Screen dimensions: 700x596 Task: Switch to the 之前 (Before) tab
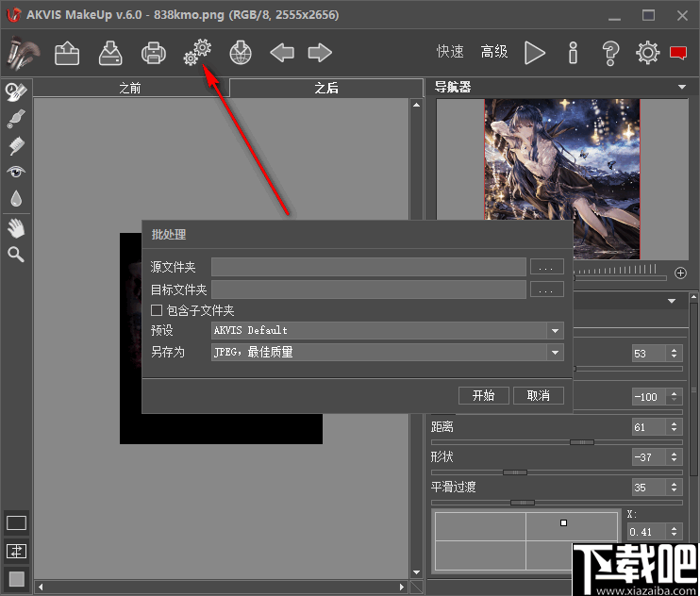point(130,89)
